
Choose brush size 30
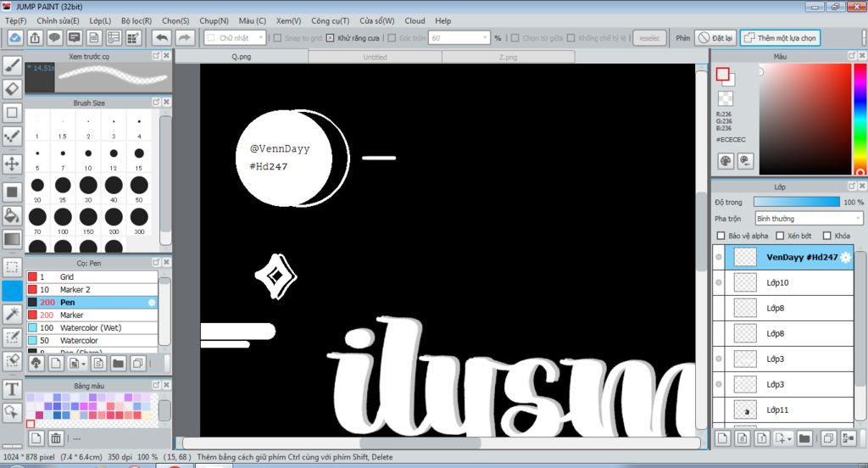click(88, 189)
